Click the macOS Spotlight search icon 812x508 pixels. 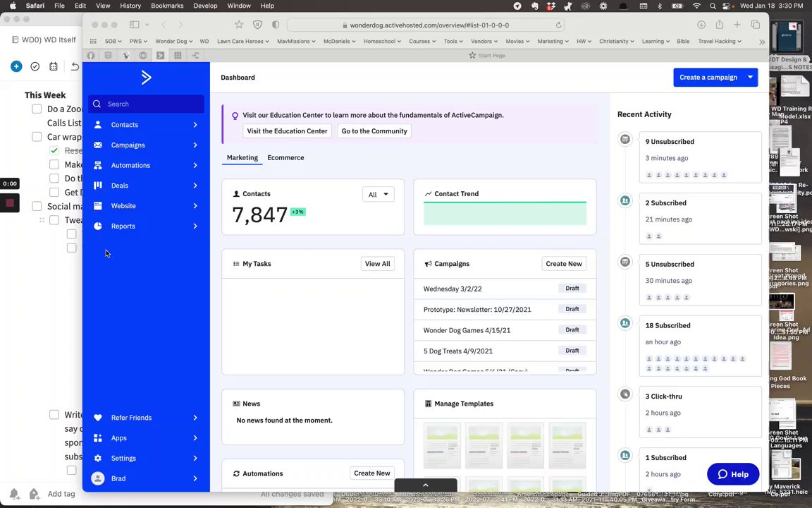tap(713, 6)
